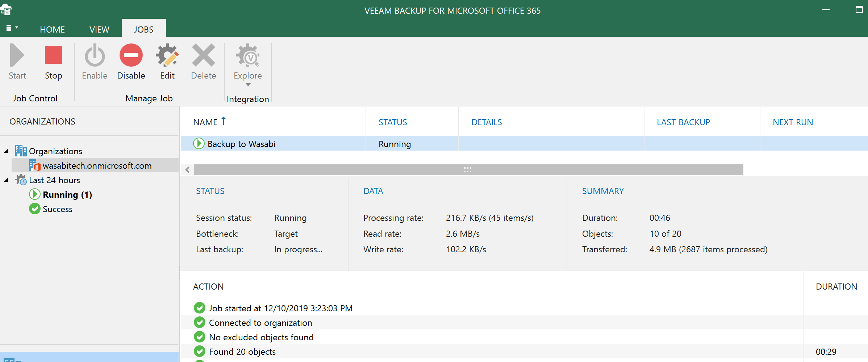Sort jobs by STATUS column
This screenshot has width=868, height=362.
(393, 122)
